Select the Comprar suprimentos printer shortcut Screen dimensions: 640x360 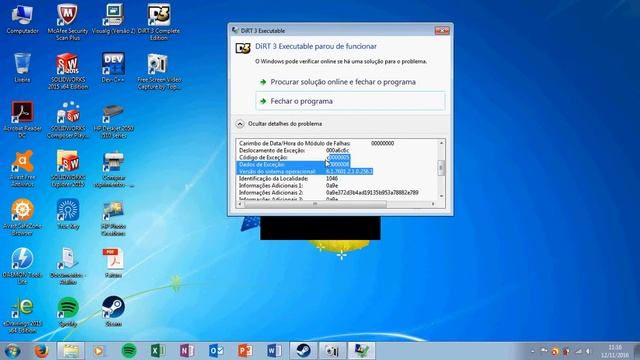point(113,169)
